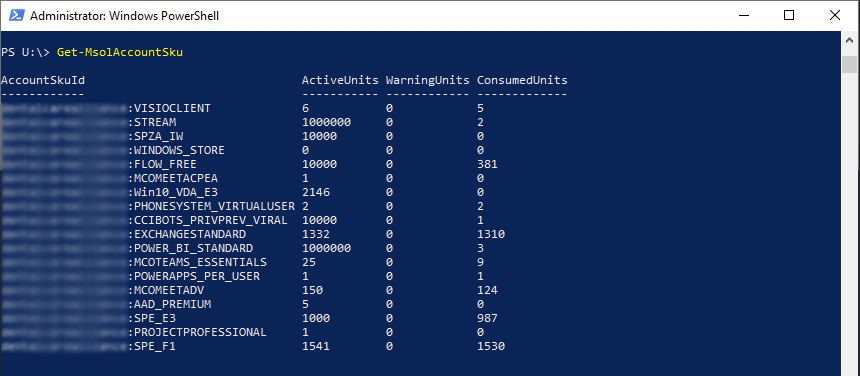Close the Administrator PowerShell window

coord(835,15)
